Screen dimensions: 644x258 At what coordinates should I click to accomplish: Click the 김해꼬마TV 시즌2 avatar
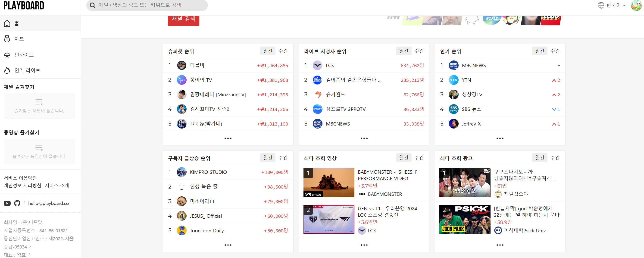182,109
